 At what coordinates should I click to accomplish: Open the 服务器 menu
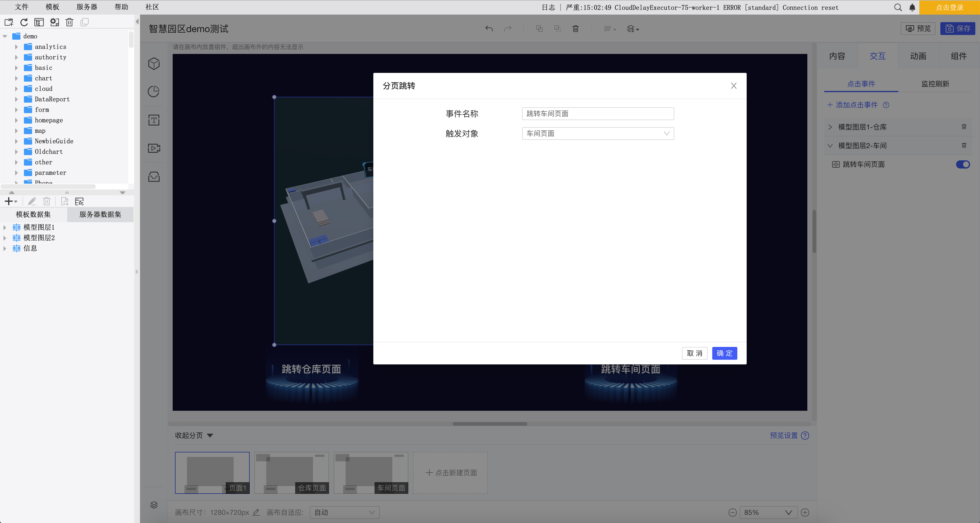coord(87,7)
